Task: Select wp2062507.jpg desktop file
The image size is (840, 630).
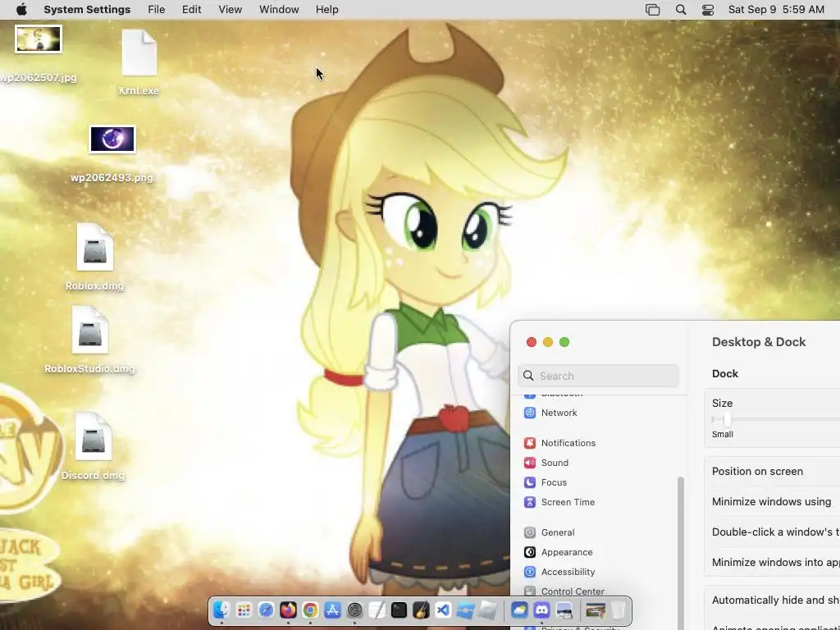Action: tap(38, 53)
